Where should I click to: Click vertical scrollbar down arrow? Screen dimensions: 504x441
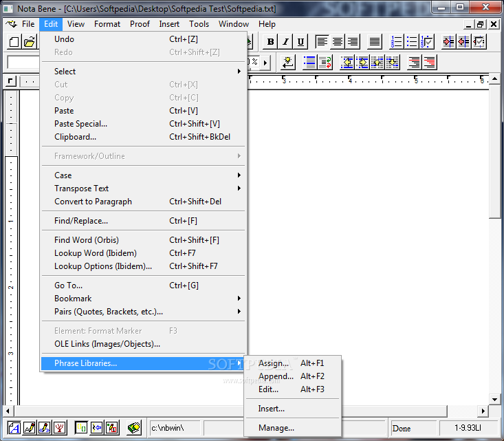(x=495, y=400)
